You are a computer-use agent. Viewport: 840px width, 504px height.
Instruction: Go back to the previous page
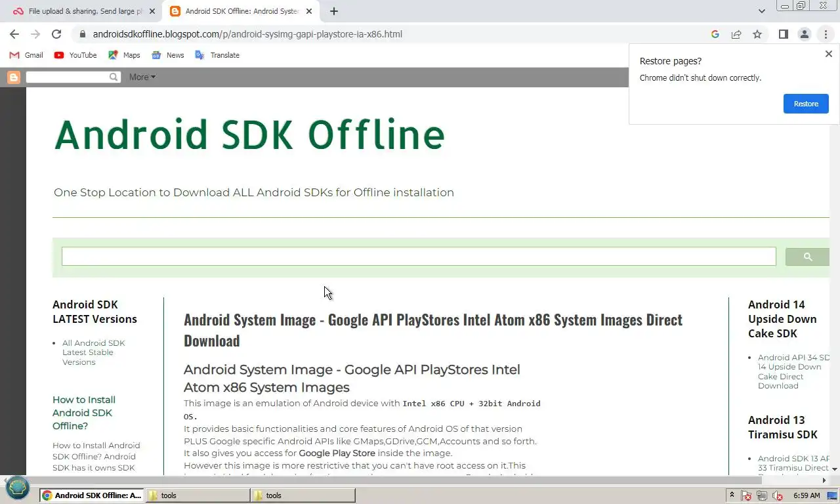pyautogui.click(x=14, y=34)
